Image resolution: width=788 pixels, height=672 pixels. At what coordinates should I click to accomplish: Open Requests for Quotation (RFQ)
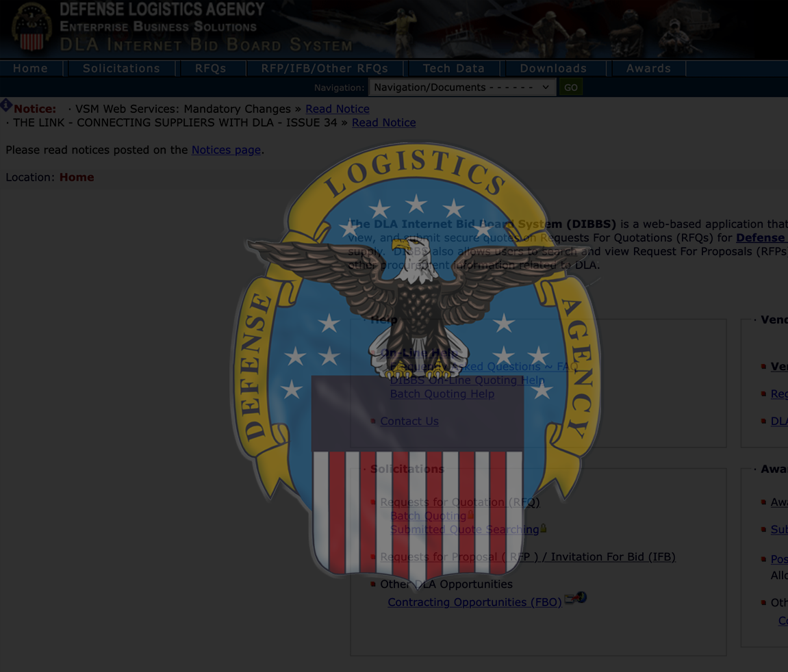[x=460, y=502]
